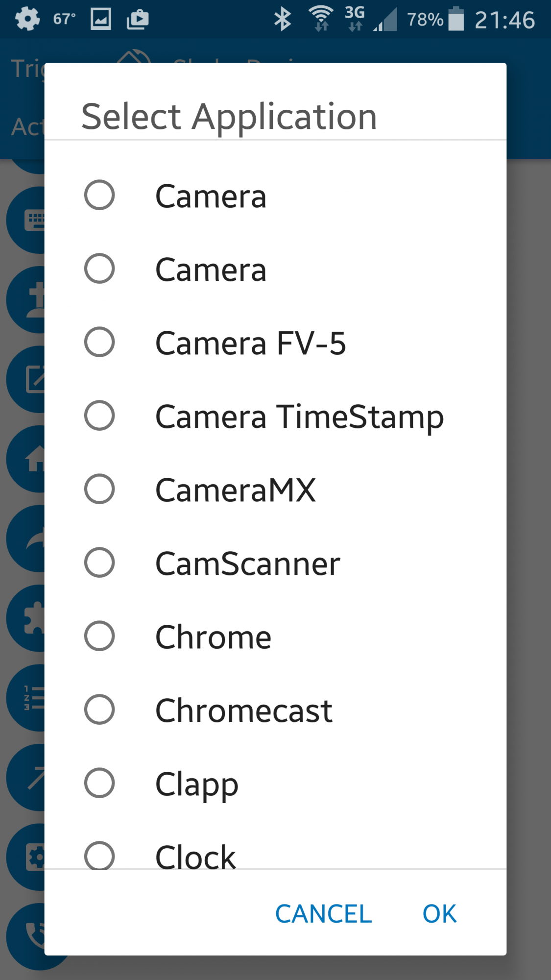Select the Clock radio button

(99, 855)
